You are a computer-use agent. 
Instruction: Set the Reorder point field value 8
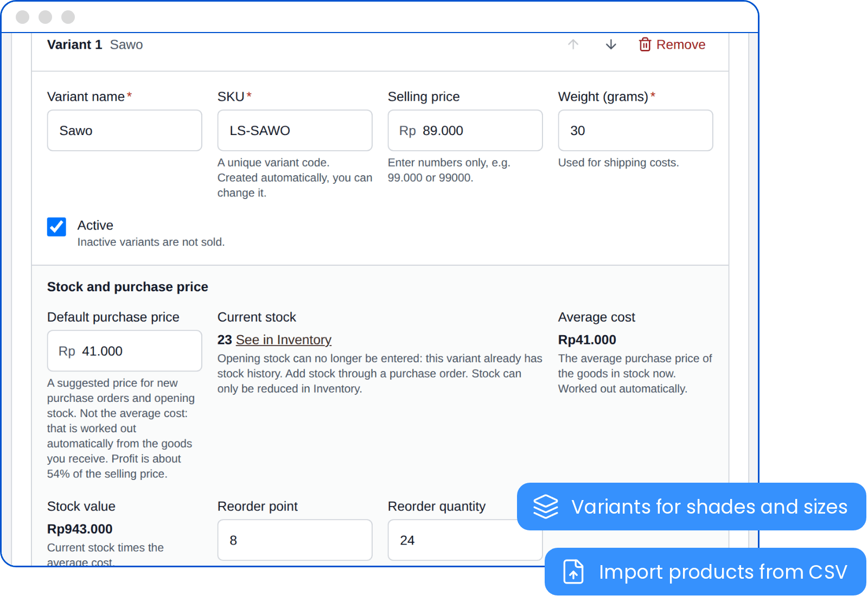[295, 540]
